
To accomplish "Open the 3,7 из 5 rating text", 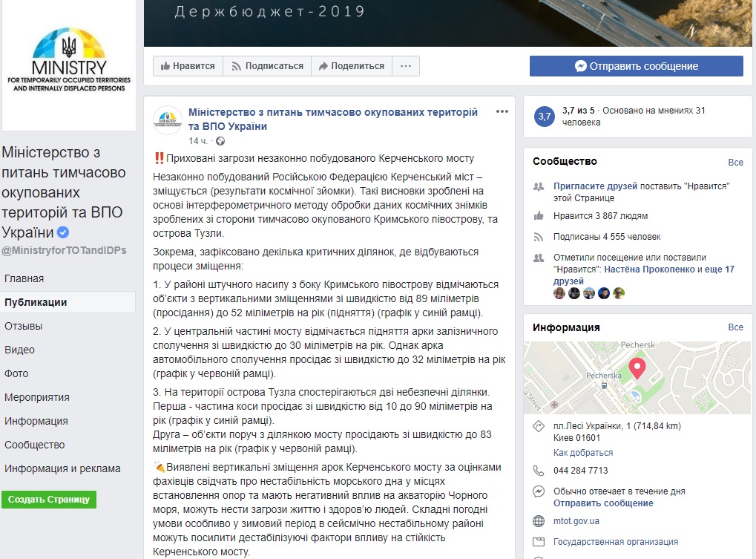I will click(x=578, y=111).
